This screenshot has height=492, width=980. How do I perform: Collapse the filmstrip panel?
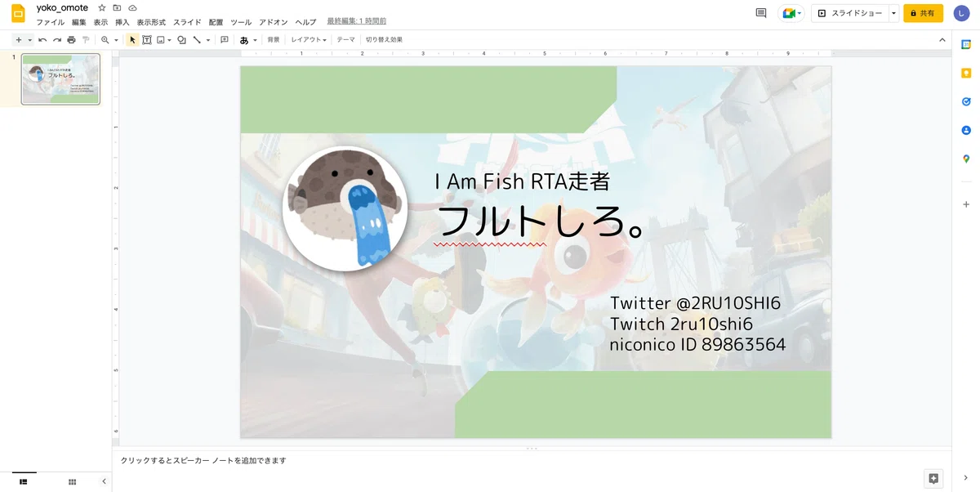point(104,481)
